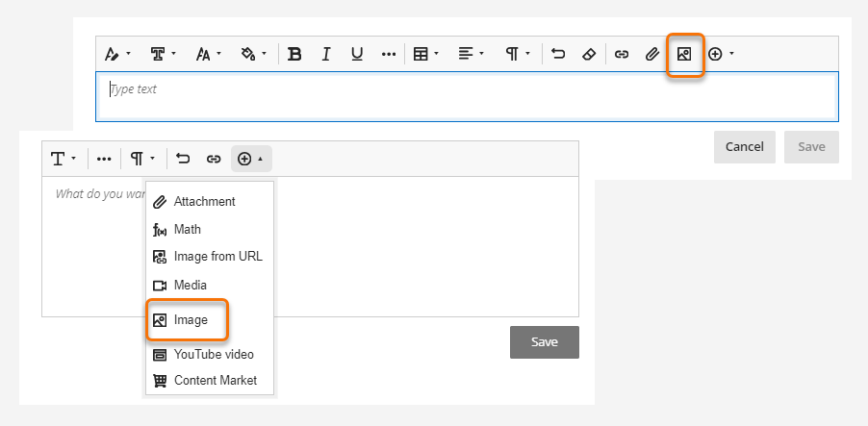Click the Cancel button
Screen dimensions: 868x426
coord(745,147)
